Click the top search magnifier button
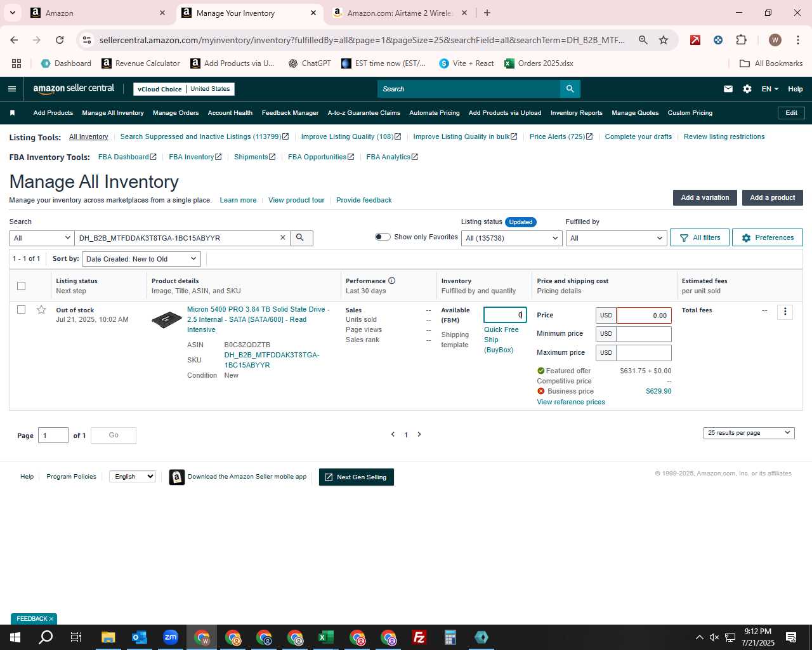 click(570, 89)
